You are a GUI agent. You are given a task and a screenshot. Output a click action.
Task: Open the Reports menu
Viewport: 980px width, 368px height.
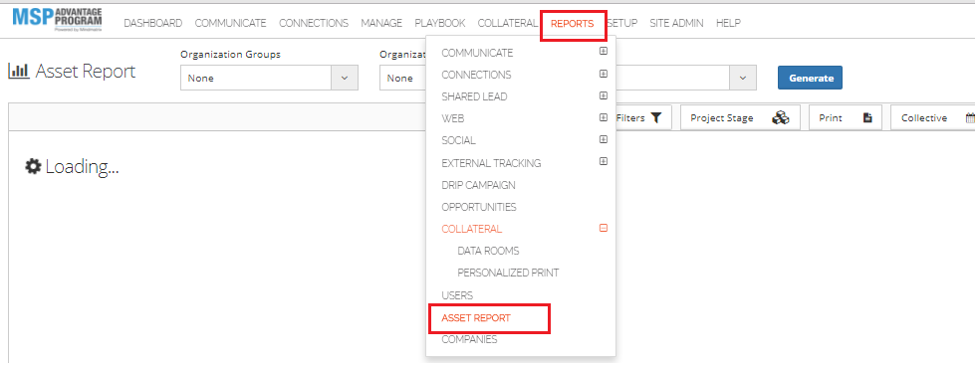pyautogui.click(x=572, y=24)
